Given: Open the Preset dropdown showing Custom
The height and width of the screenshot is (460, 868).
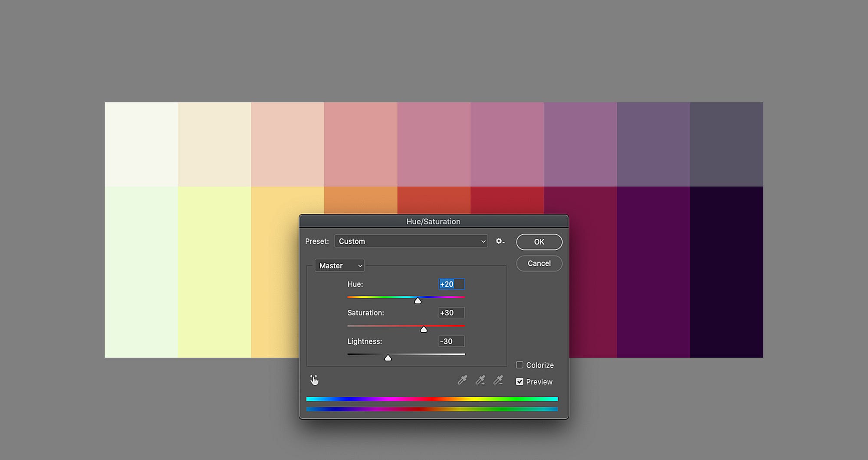Looking at the screenshot, I should [411, 241].
